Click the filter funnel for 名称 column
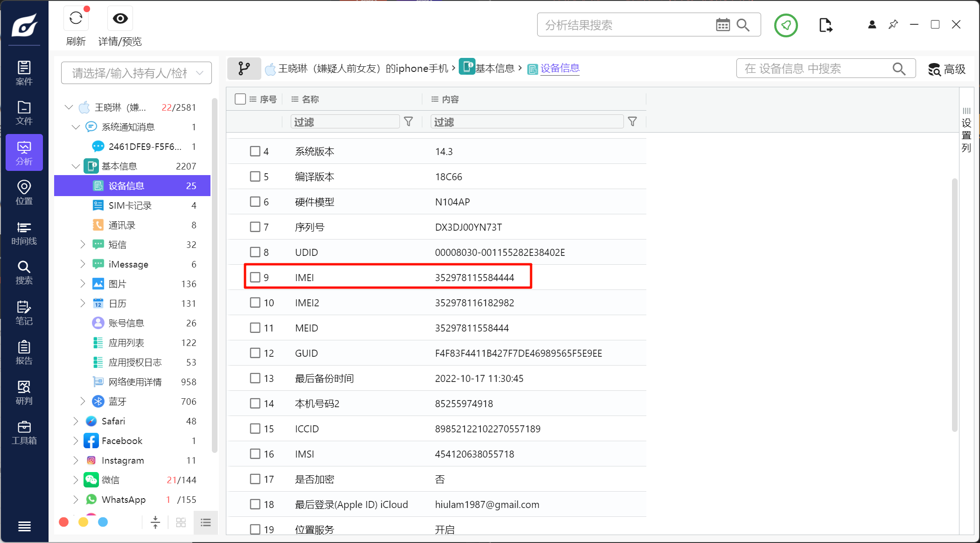The height and width of the screenshot is (543, 980). pos(408,122)
